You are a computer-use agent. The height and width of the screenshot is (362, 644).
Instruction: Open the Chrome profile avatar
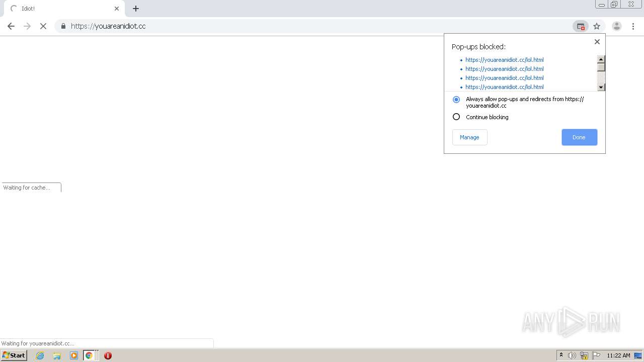(616, 26)
